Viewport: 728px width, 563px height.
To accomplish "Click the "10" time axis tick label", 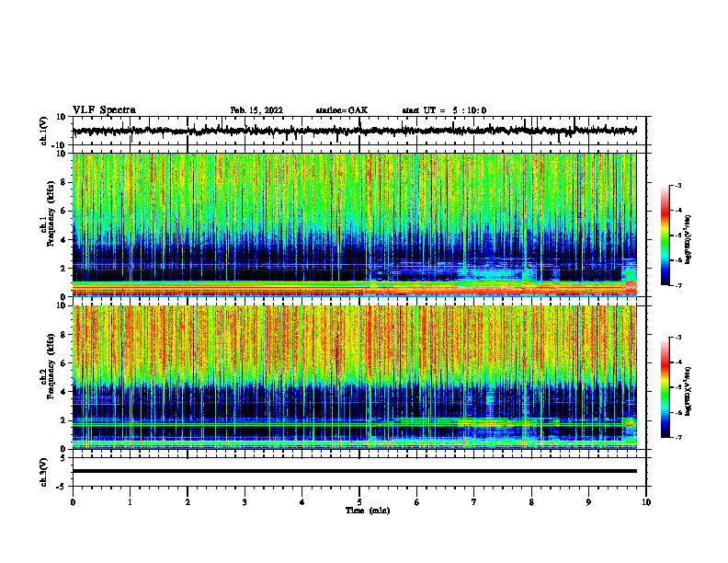I will [646, 502].
